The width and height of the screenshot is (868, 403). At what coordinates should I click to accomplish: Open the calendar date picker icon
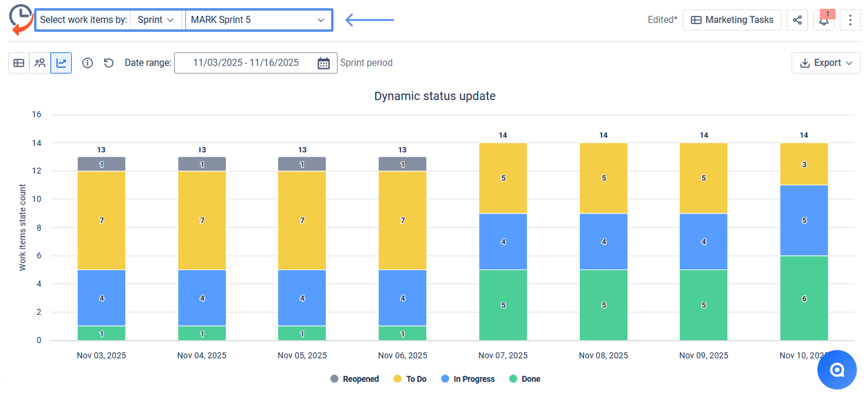(x=323, y=63)
